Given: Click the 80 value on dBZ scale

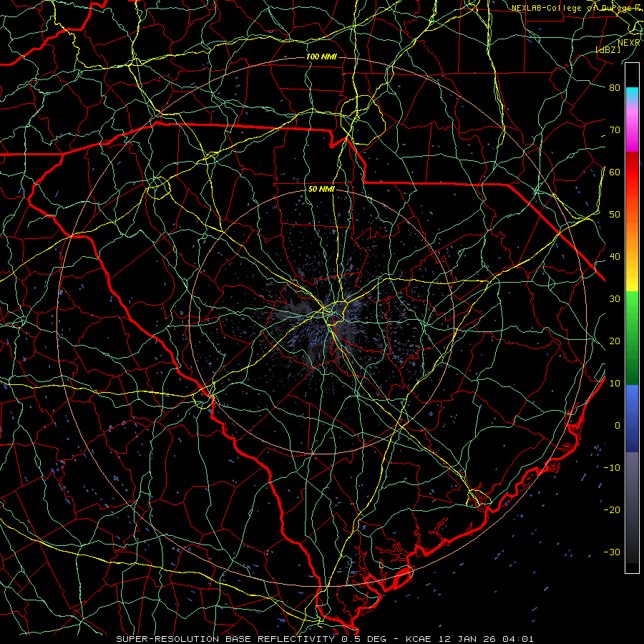Looking at the screenshot, I should click(615, 88).
